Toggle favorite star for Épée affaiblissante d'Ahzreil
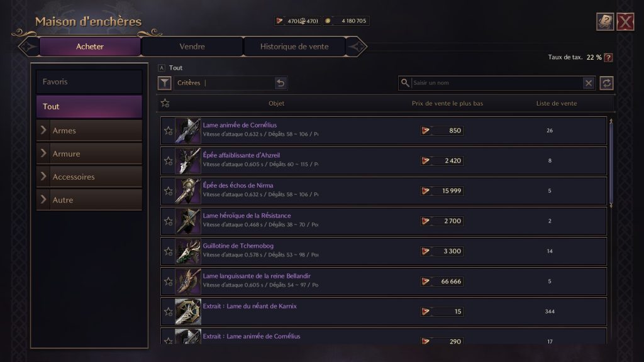644x362 pixels. click(x=168, y=161)
